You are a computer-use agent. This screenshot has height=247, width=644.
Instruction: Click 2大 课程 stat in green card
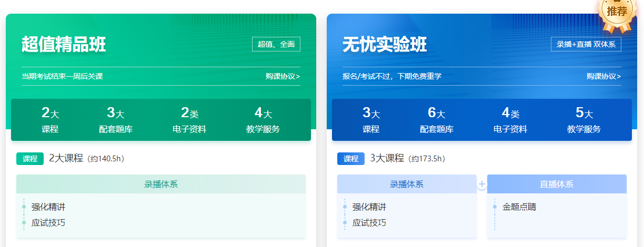pyautogui.click(x=49, y=120)
